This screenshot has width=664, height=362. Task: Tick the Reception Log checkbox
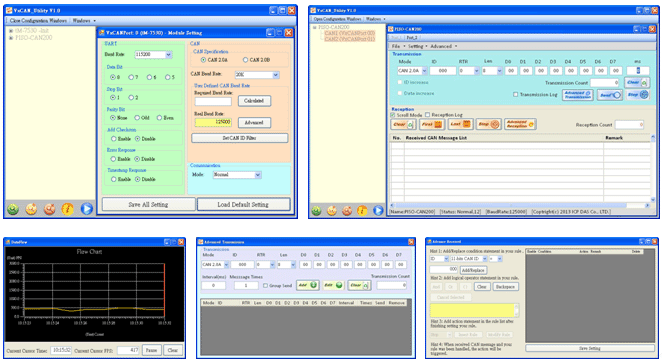pyautogui.click(x=427, y=115)
